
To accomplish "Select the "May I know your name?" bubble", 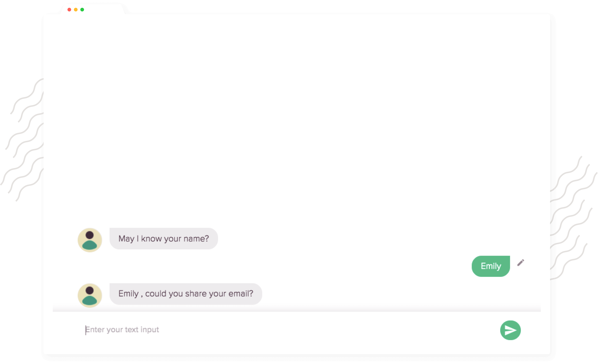I will tap(164, 239).
